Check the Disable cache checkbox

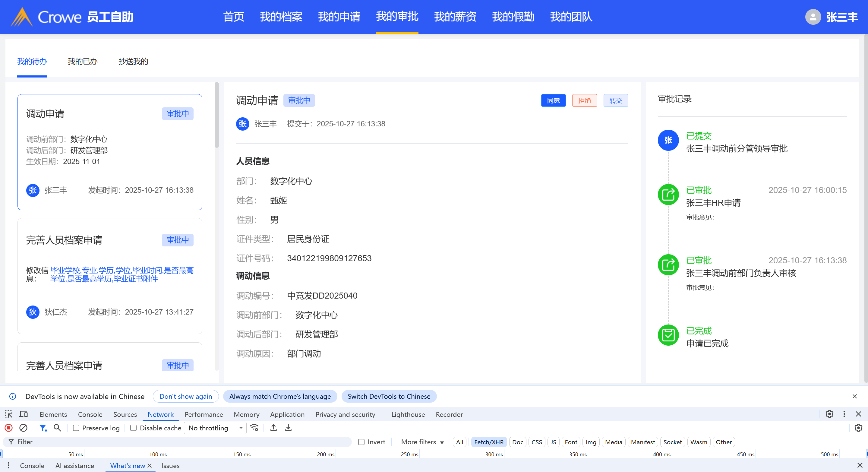[134, 428]
